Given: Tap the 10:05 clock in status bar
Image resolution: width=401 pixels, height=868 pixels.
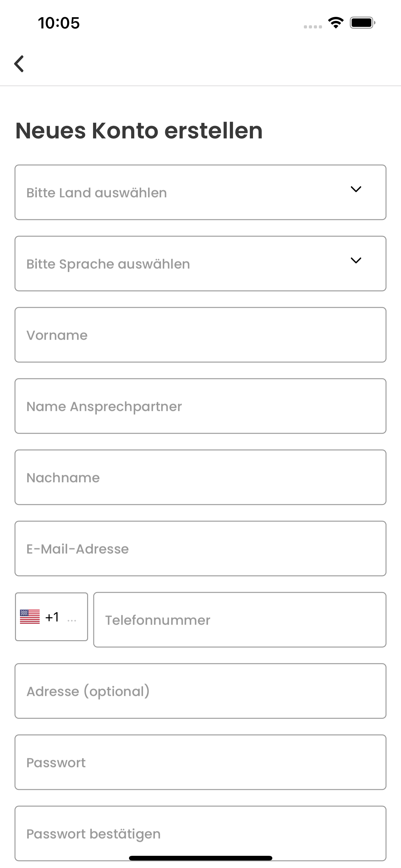Looking at the screenshot, I should (x=59, y=23).
